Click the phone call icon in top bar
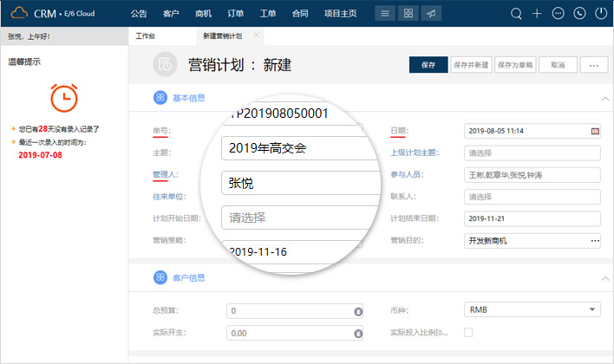 579,14
